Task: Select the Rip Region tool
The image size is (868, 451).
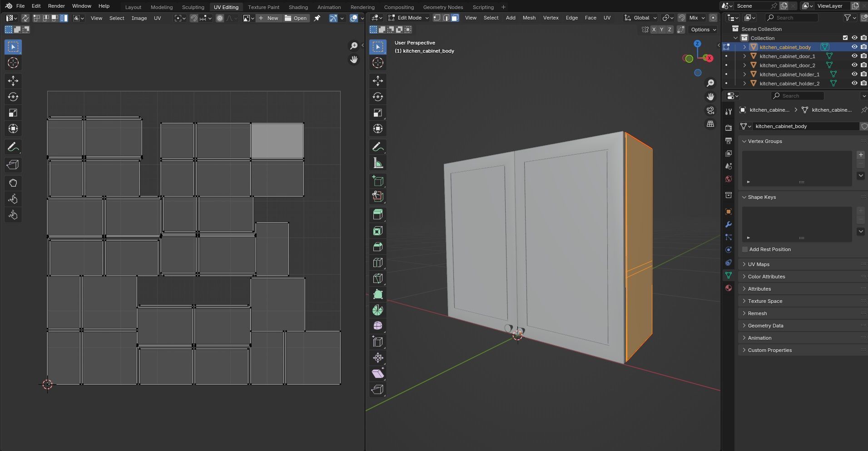Action: pos(378,390)
